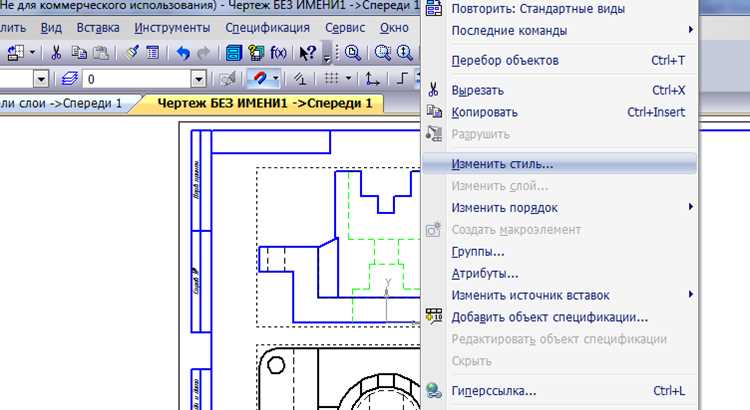
Task: Activate the What's This help cursor icon
Action: coord(307,53)
